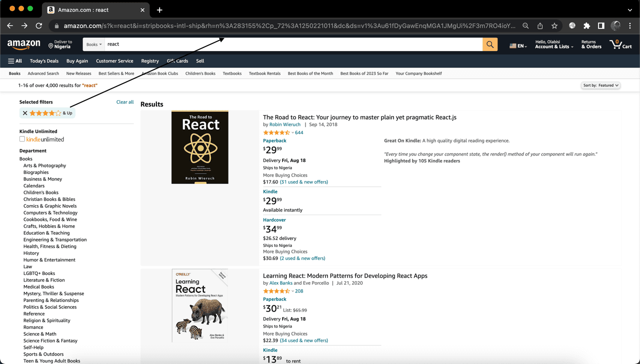
Task: Go to New Releases
Action: tap(78, 73)
